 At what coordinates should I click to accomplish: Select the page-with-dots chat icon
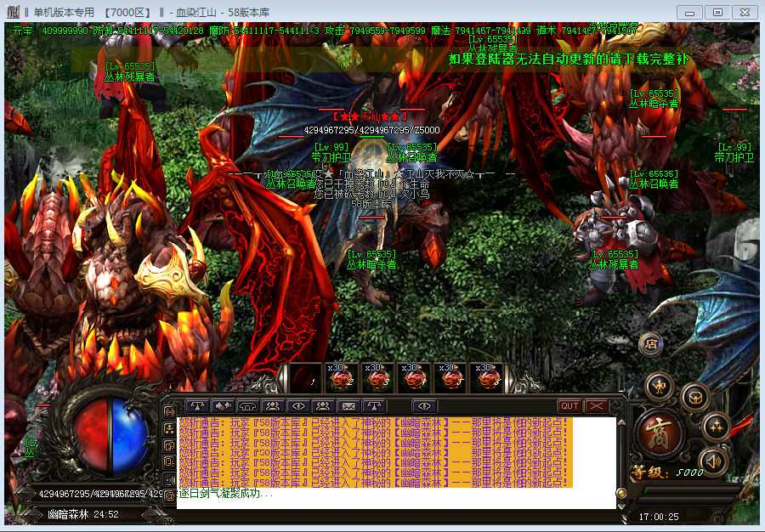170,462
